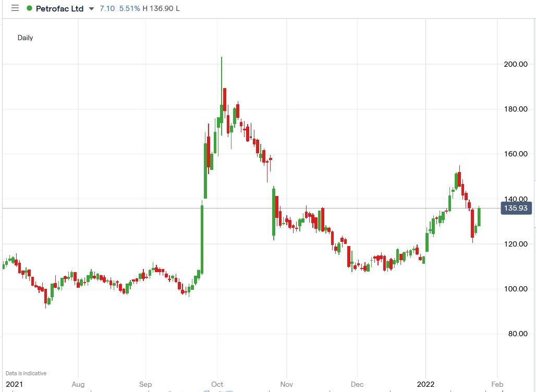Open the hamburger menu

15,8
